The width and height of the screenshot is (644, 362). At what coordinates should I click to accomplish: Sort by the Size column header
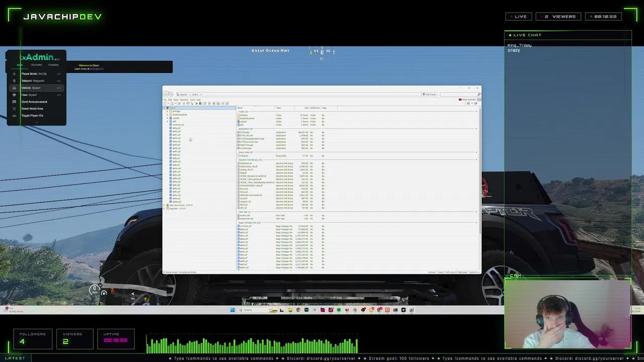point(302,108)
